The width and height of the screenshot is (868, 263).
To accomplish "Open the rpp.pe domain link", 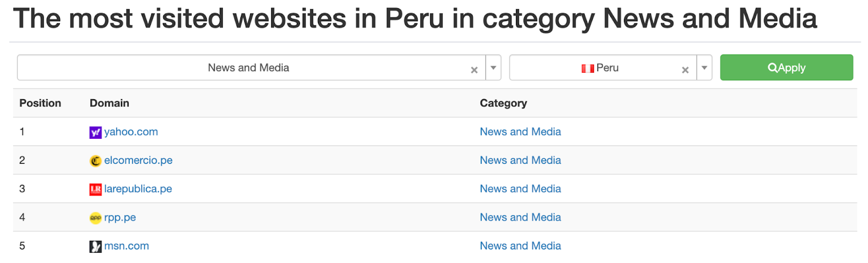I will coord(120,217).
